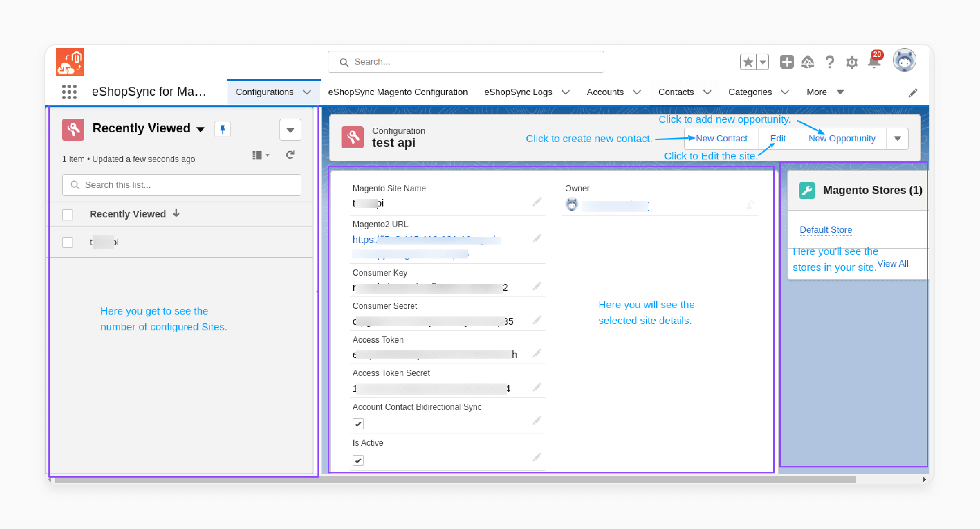This screenshot has width=980, height=529.
Task: Open the display-as list layout icon
Action: tap(261, 155)
